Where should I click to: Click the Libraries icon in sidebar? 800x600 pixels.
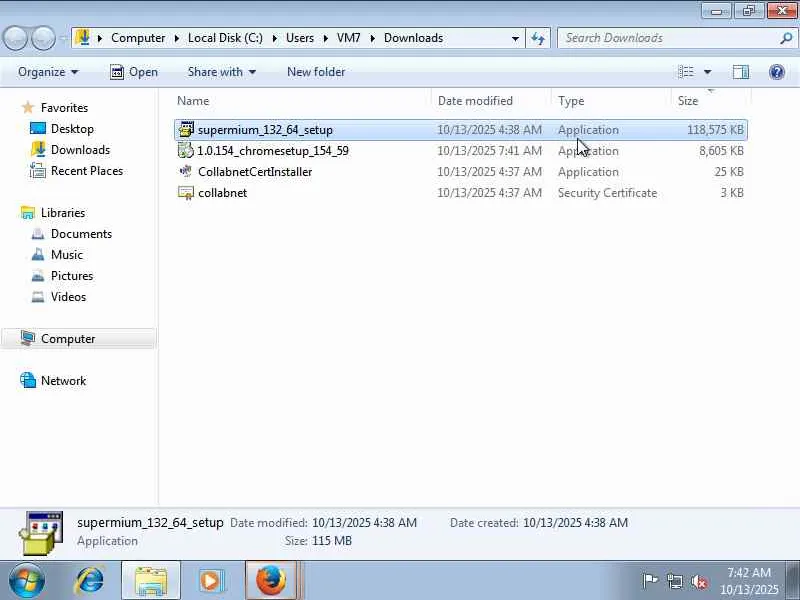tap(28, 212)
